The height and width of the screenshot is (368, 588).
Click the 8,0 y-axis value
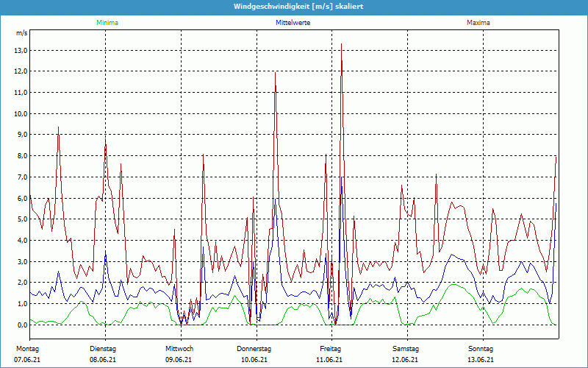tap(22, 156)
